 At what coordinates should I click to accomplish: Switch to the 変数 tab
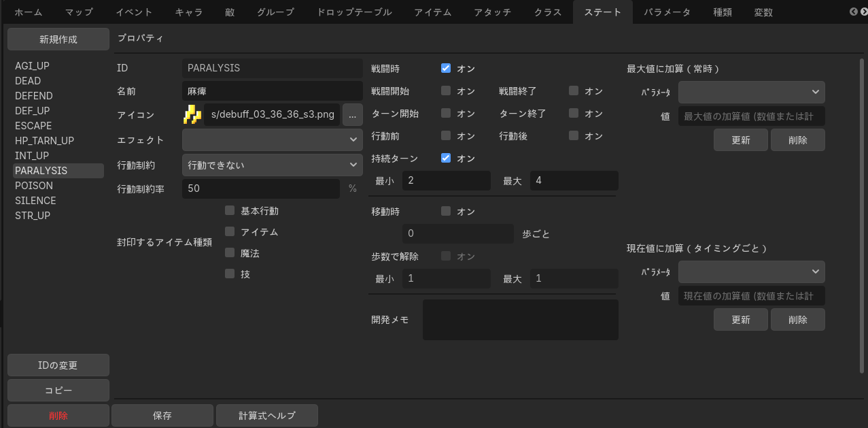pos(763,12)
